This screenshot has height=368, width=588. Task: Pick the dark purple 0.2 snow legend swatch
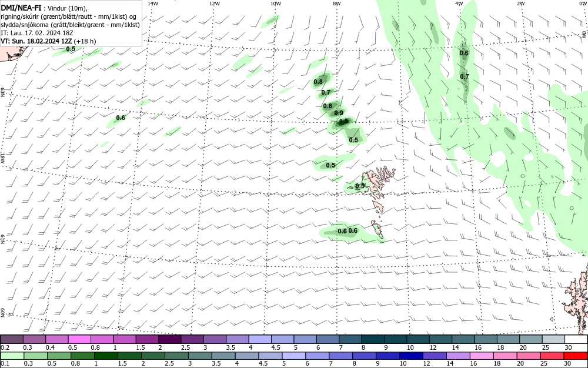(x=12, y=340)
